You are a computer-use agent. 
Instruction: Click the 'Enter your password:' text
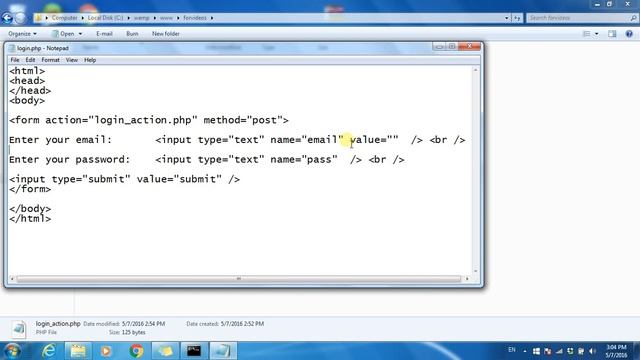click(x=69, y=160)
